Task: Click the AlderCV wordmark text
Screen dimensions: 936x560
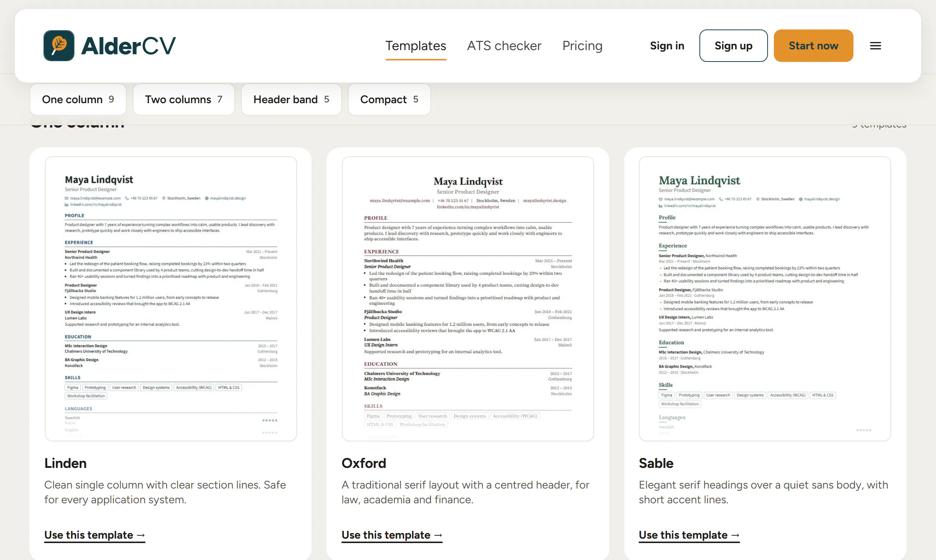Action: (x=128, y=46)
